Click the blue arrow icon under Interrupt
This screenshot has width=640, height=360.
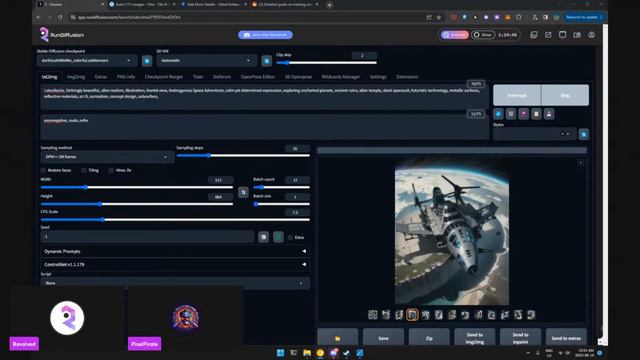[x=498, y=114]
